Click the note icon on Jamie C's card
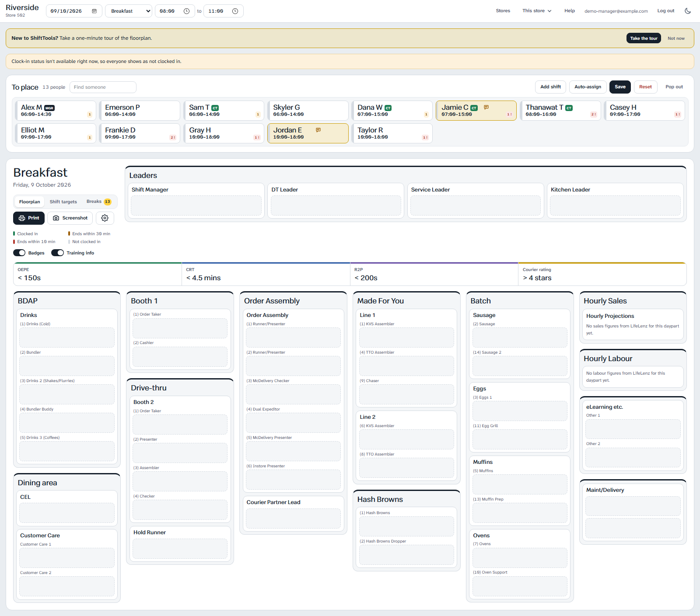This screenshot has height=616, width=700. [486, 107]
